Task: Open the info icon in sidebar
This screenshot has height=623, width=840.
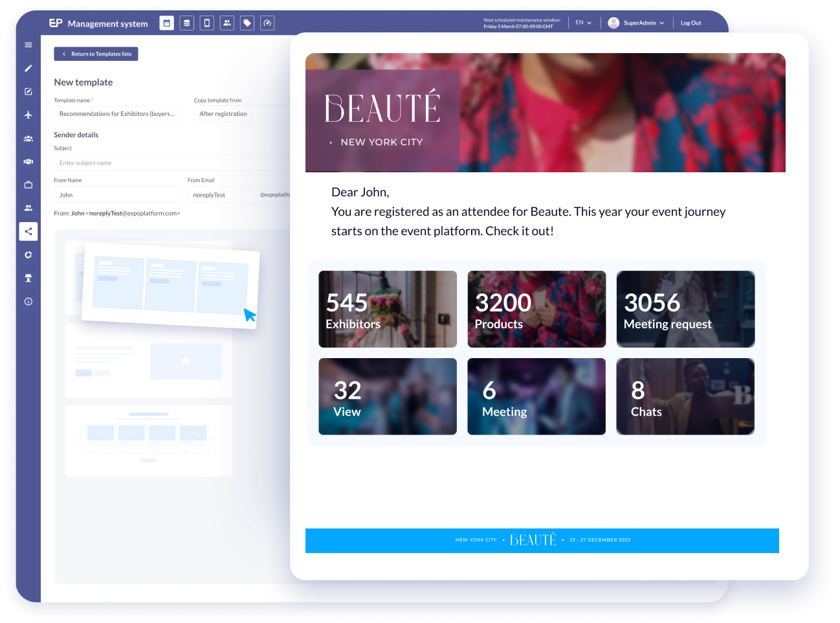Action: click(x=28, y=302)
